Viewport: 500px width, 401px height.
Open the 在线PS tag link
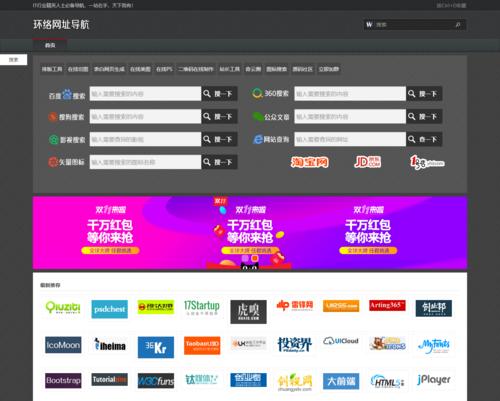click(x=164, y=69)
